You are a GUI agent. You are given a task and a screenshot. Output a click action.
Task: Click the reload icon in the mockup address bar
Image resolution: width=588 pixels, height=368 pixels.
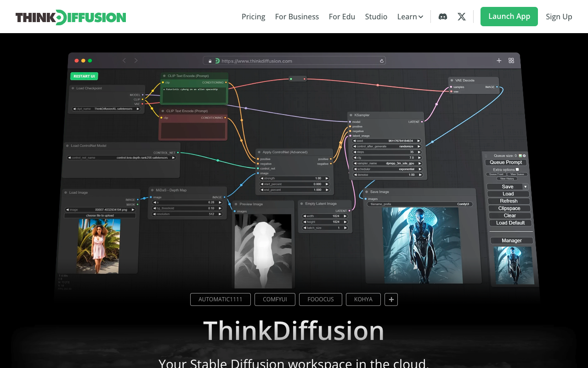(x=381, y=61)
